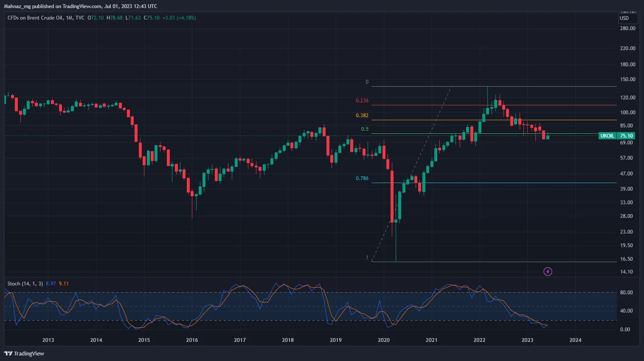
Task: Select the Stoch (14, 1, 3) indicator legend
Action: [x=25, y=284]
